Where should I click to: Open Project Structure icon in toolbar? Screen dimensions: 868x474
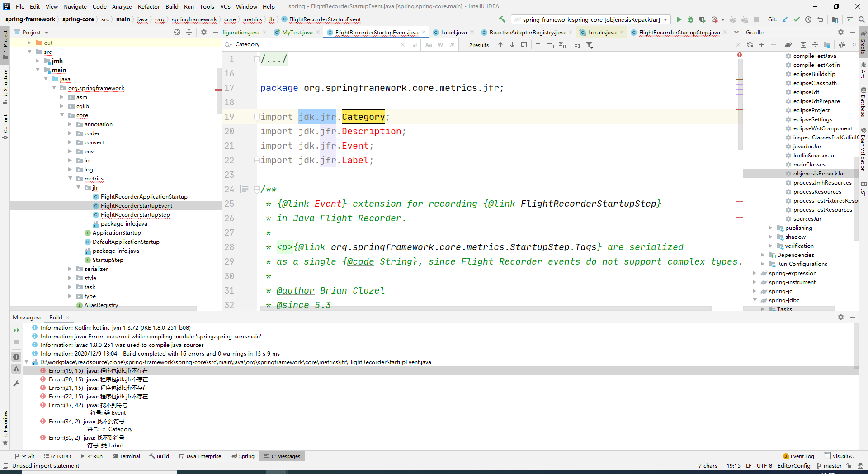835,19
